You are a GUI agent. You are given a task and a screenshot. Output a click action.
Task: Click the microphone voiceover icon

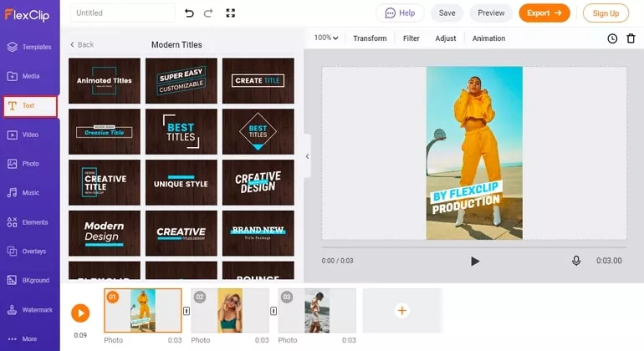tap(576, 261)
